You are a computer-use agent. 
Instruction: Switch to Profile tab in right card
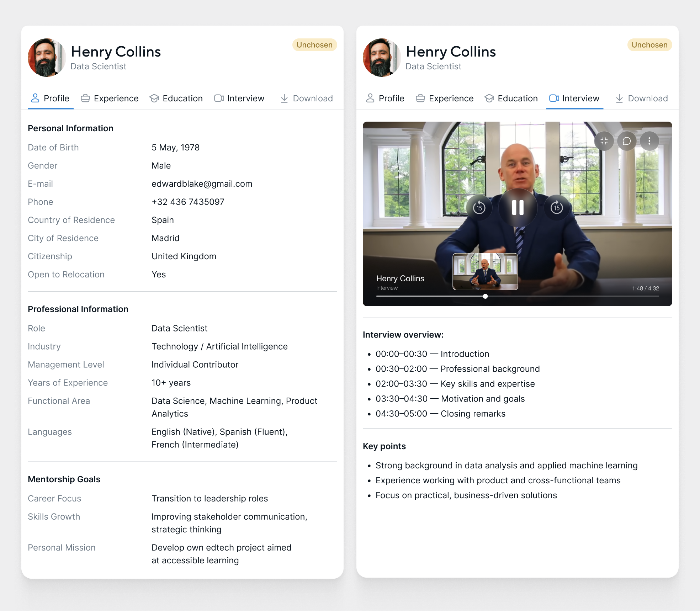click(385, 98)
